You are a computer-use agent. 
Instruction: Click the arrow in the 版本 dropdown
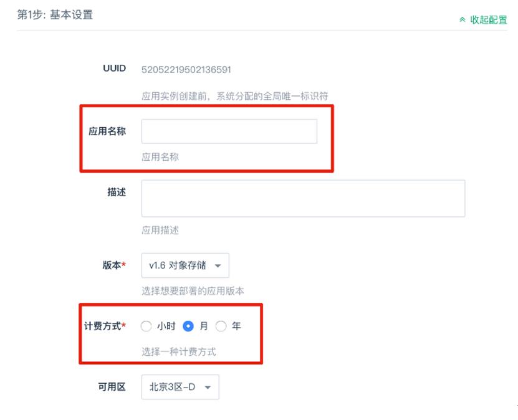click(218, 266)
